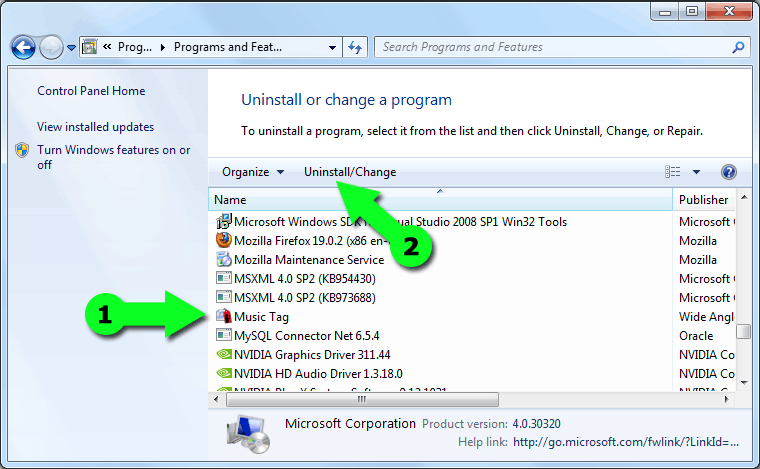Expand the double-chevron breadcrumb overflow
760x469 pixels.
107,47
